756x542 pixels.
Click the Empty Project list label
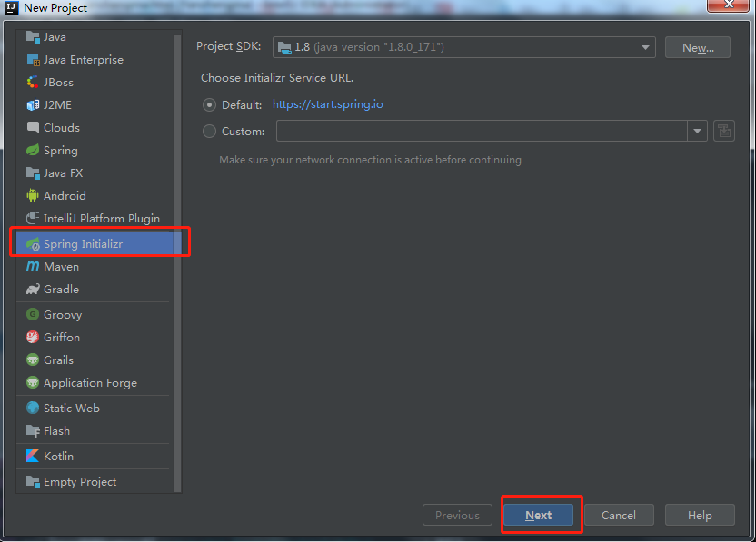pos(80,482)
